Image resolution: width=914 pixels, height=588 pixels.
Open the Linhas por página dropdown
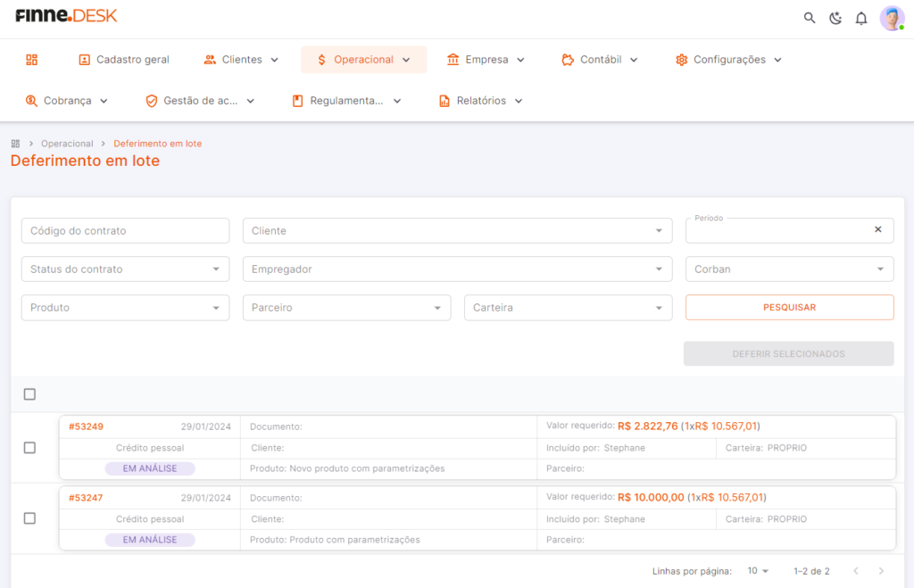pos(758,571)
